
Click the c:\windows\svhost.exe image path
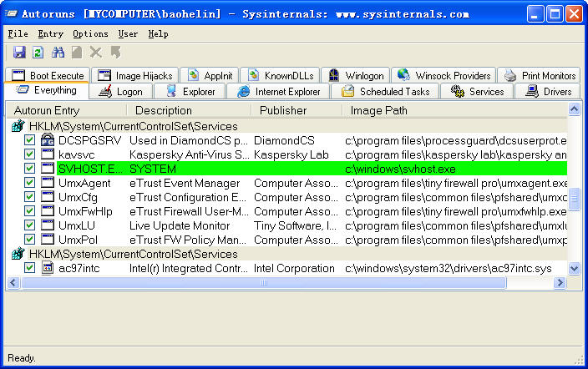click(x=400, y=169)
